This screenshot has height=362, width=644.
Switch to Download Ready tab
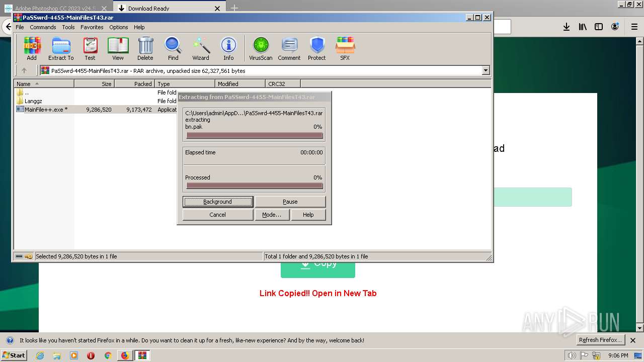148,9
